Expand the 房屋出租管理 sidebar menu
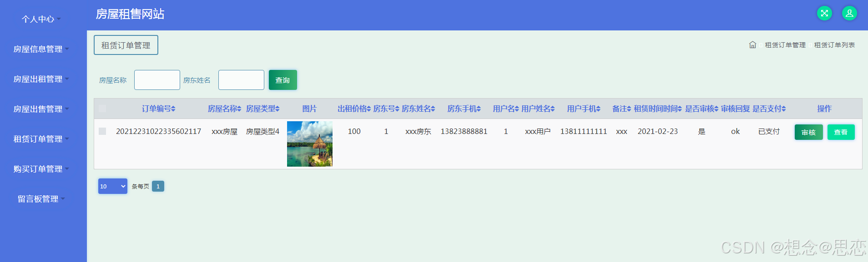 click(x=41, y=79)
